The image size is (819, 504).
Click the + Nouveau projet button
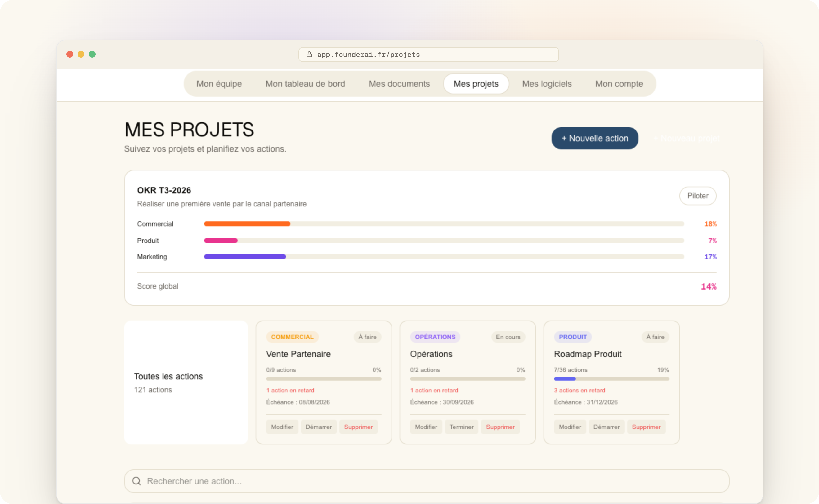(x=686, y=138)
